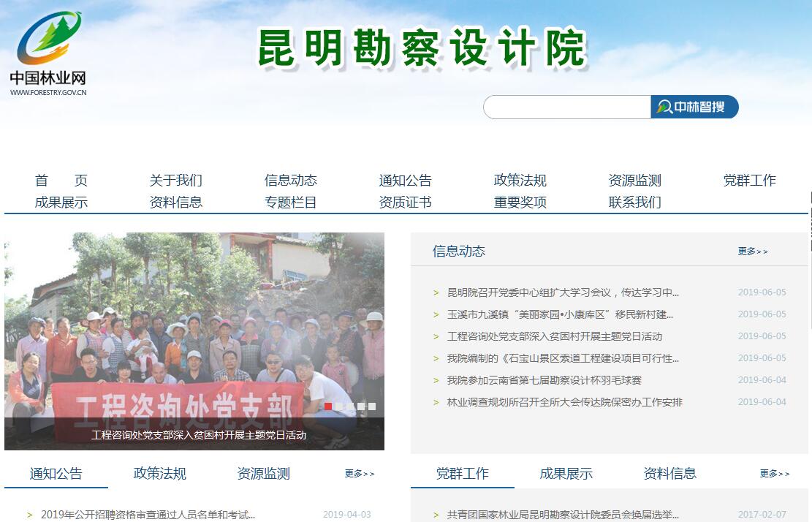Click inside the search input box
812x522 pixels.
click(x=567, y=107)
